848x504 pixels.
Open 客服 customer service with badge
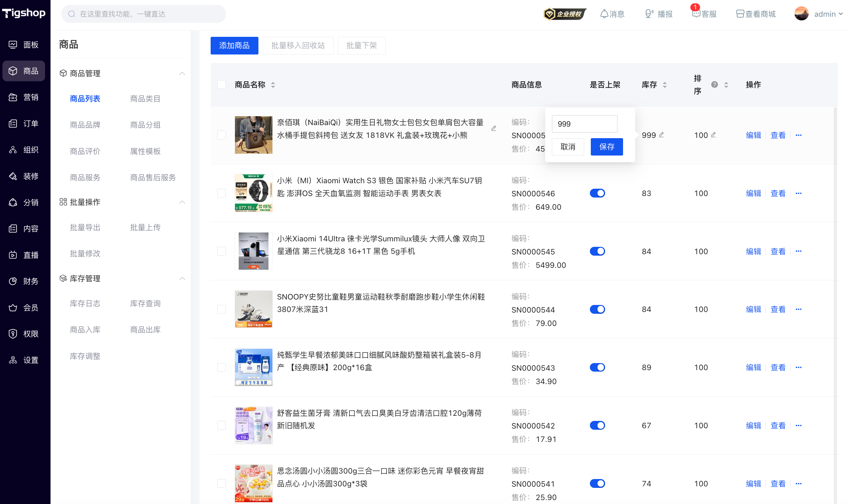(704, 14)
